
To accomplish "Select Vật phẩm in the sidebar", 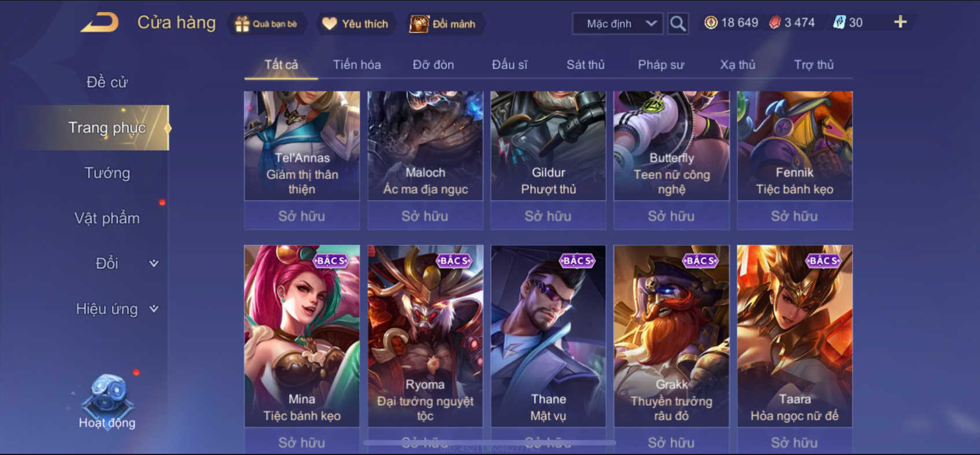I will tap(107, 218).
